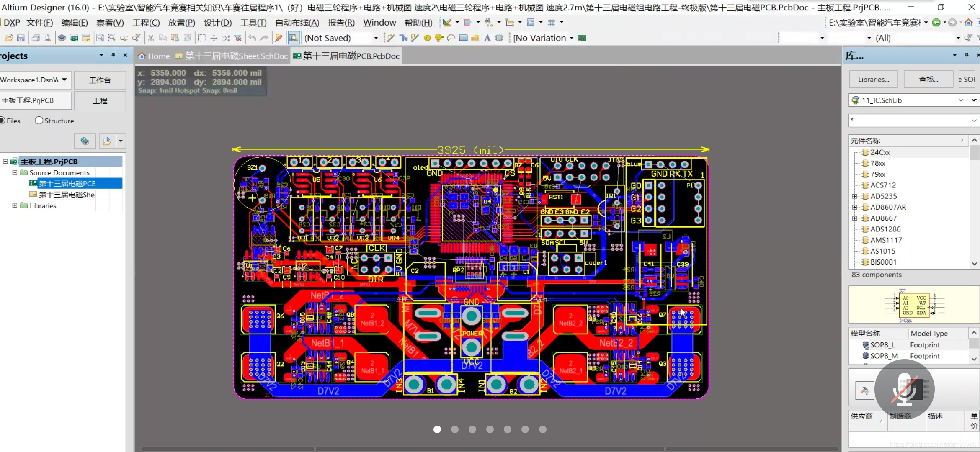This screenshot has width=980, height=452.
Task: Select the AMS1117 component in list
Action: coord(886,240)
